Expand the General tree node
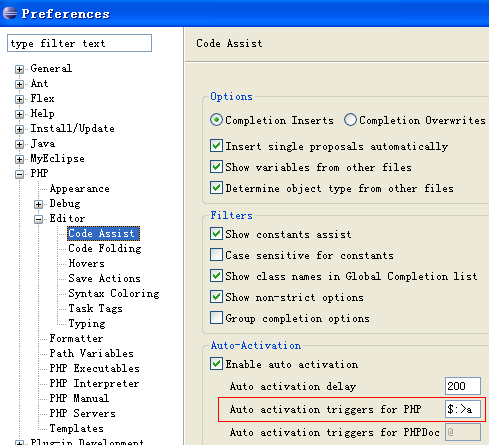The height and width of the screenshot is (445, 489). pyautogui.click(x=19, y=69)
